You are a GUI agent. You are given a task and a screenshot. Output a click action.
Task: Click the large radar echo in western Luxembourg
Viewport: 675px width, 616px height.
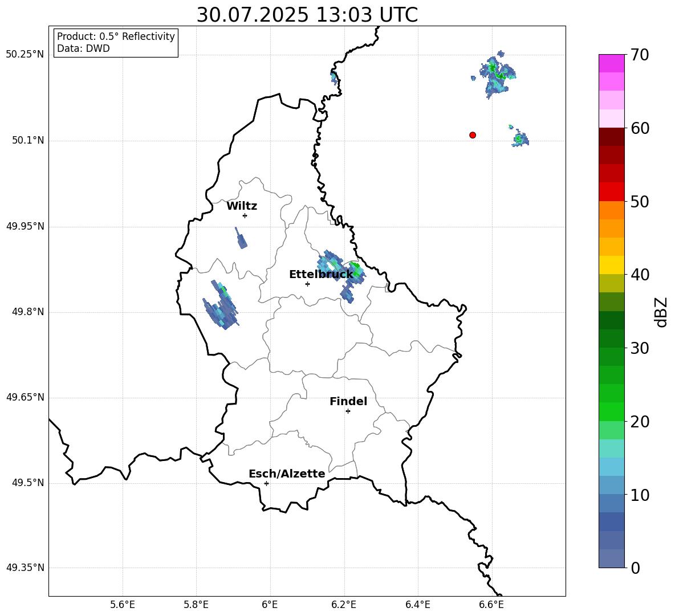(221, 305)
